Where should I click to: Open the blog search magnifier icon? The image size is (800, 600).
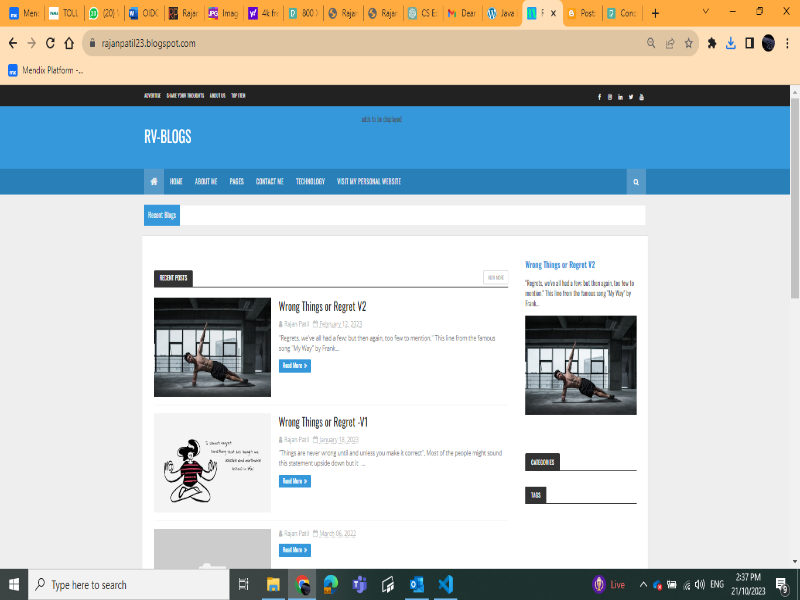pyautogui.click(x=635, y=182)
